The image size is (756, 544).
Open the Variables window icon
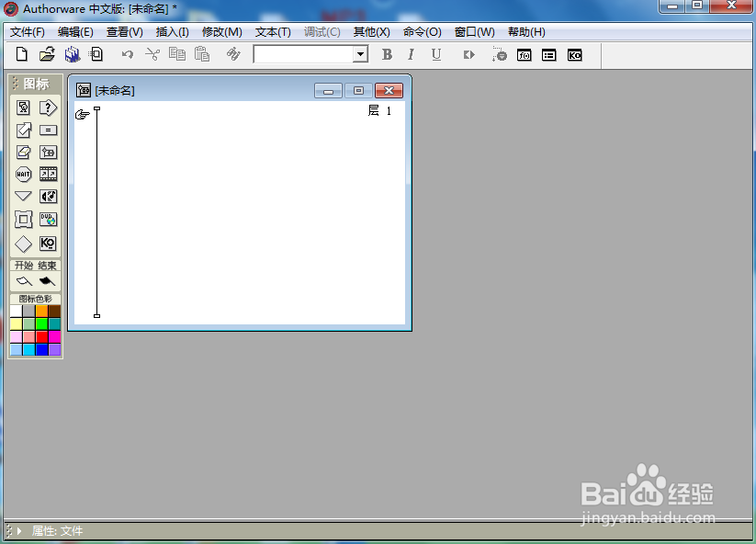(548, 55)
